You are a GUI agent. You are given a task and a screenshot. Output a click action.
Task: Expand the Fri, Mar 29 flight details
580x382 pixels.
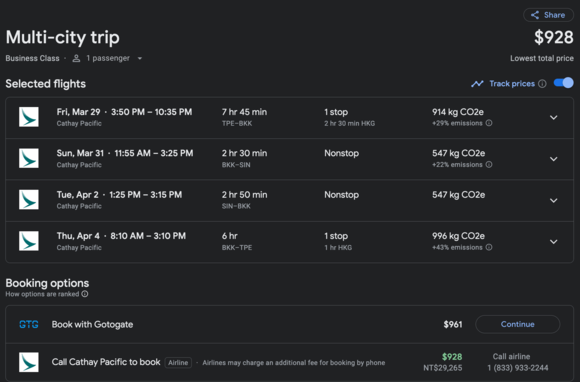(553, 118)
